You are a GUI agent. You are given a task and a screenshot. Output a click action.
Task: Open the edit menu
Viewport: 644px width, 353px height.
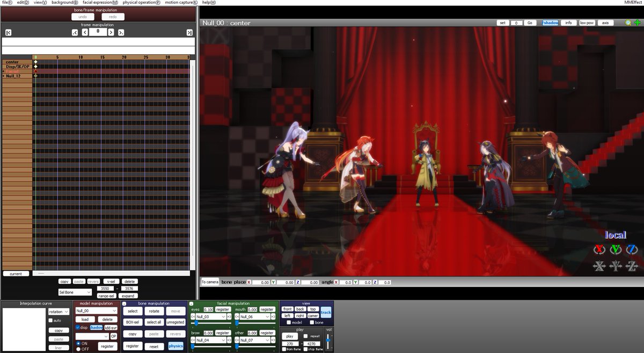click(23, 3)
